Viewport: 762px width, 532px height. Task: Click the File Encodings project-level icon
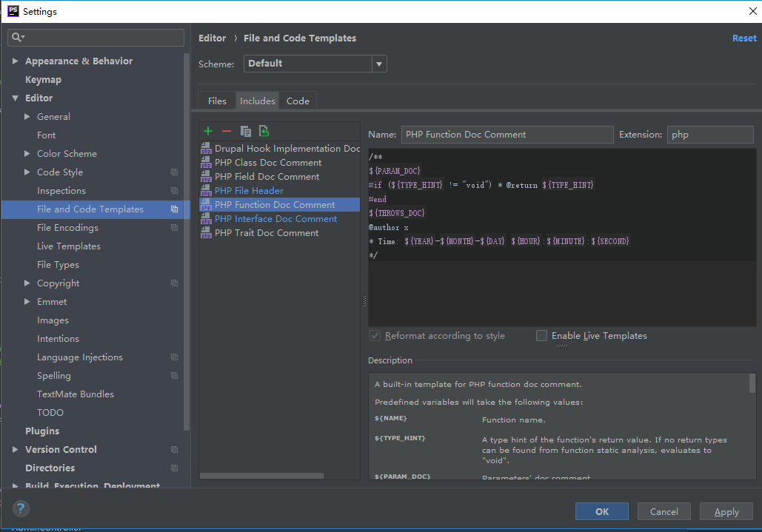tap(175, 228)
